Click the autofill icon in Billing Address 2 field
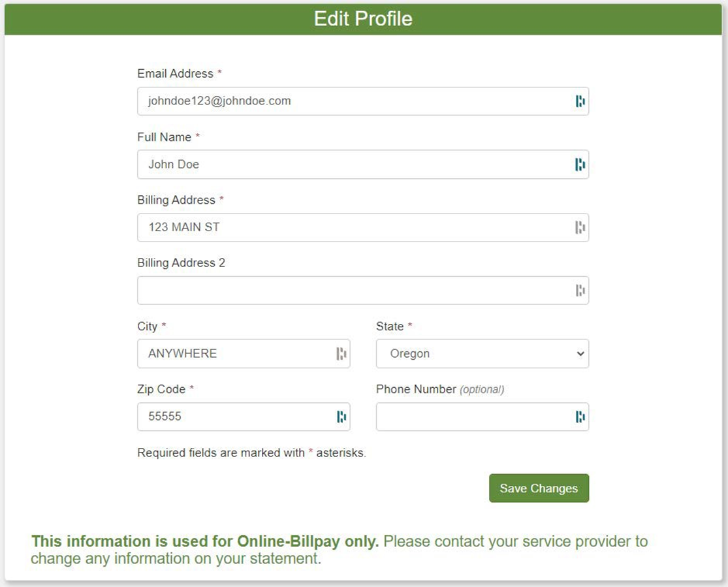Viewport: 728px width, 587px height. [580, 291]
